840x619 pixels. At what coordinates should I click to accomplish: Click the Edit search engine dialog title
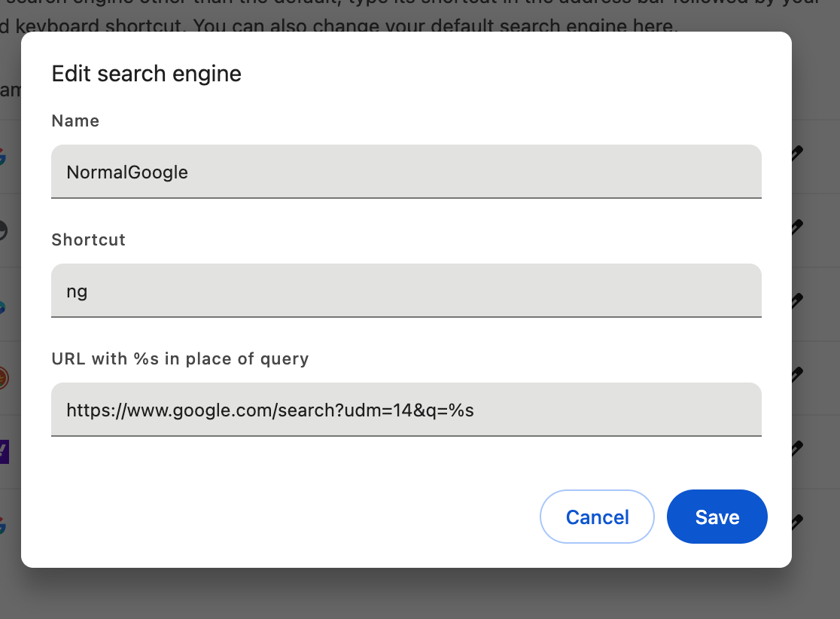[146, 74]
